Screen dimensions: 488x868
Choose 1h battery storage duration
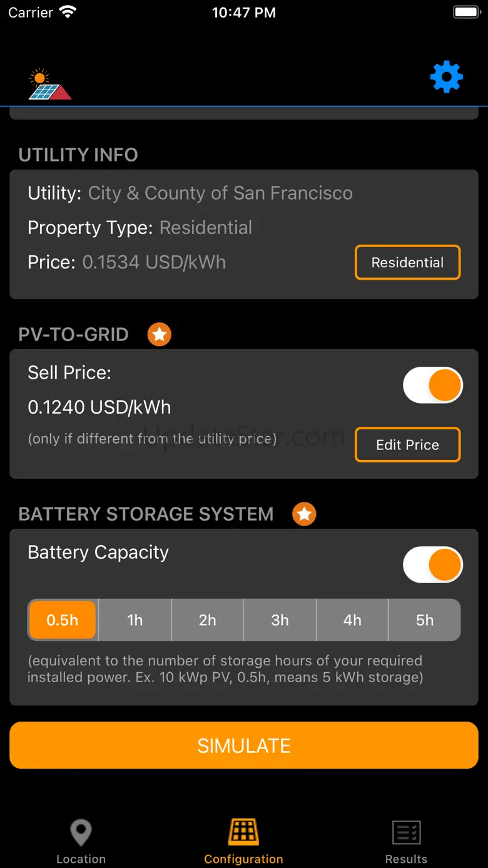135,620
